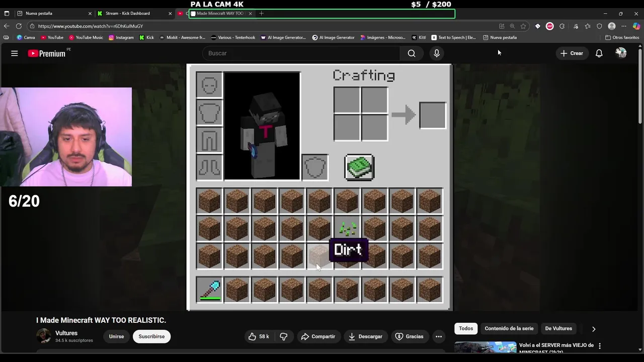Click the address bar URL
The image size is (644, 362).
coord(91,26)
